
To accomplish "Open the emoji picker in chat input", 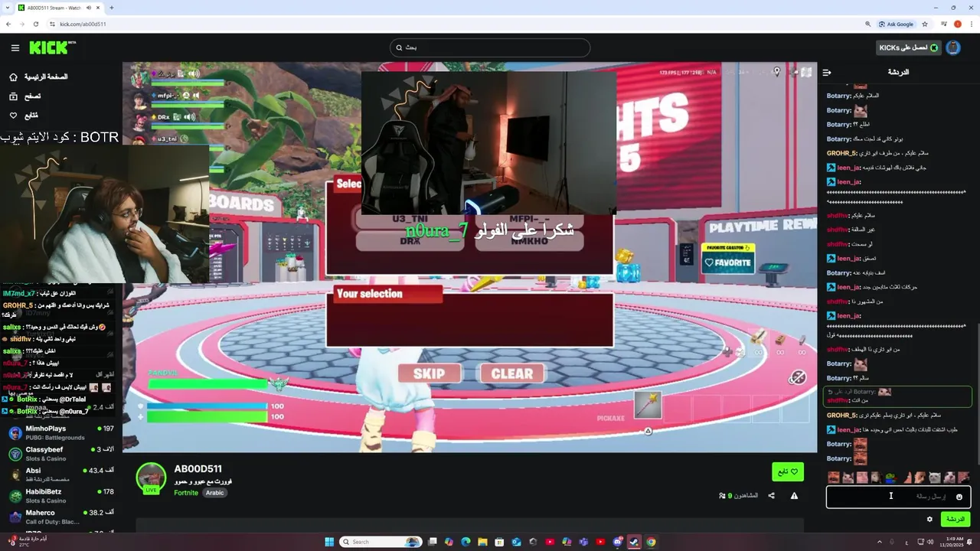I will 959,497.
